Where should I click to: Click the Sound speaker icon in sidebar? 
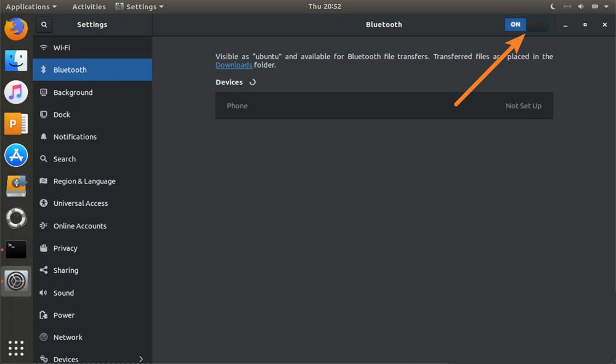click(x=44, y=293)
